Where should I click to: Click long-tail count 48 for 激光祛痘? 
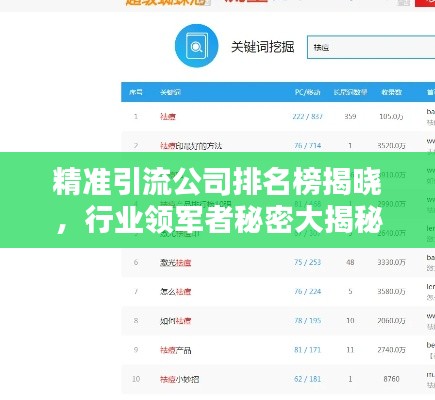click(350, 262)
